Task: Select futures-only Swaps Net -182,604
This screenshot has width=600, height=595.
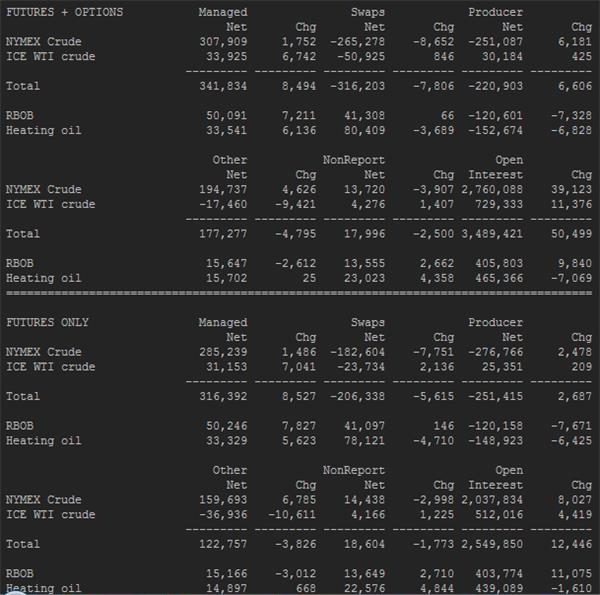Action: coord(357,352)
